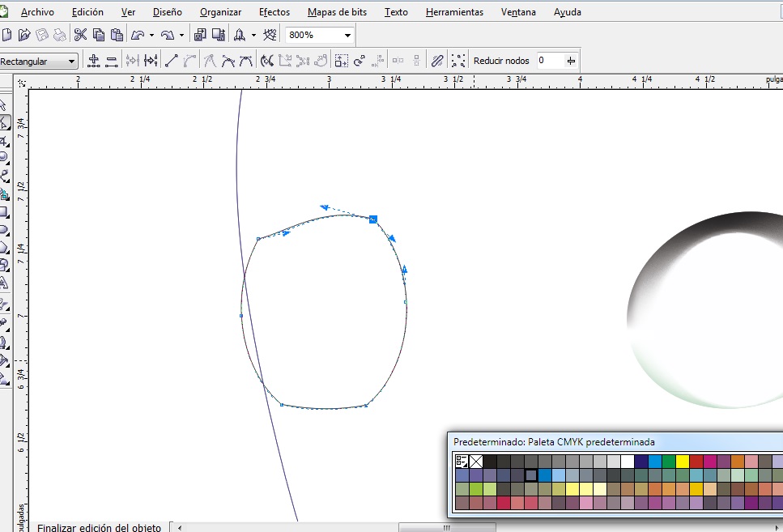Image resolution: width=783 pixels, height=532 pixels.
Task: Open the palette options flyout button
Action: (x=462, y=462)
